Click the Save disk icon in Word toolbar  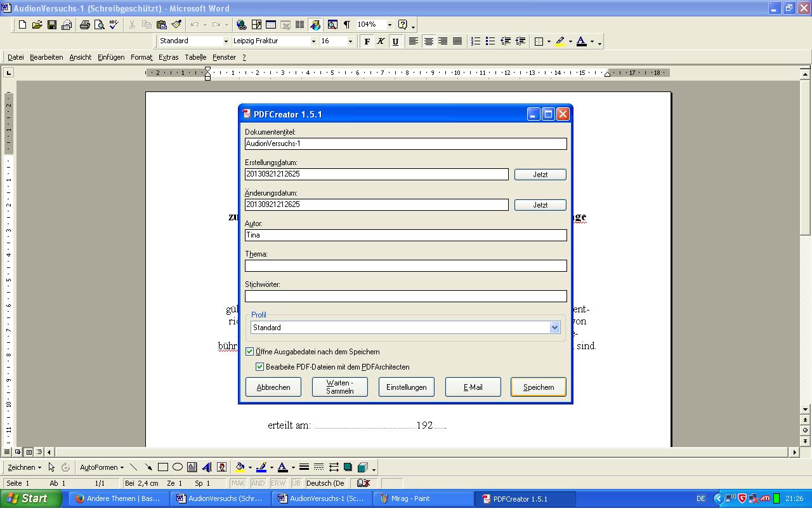[x=52, y=25]
